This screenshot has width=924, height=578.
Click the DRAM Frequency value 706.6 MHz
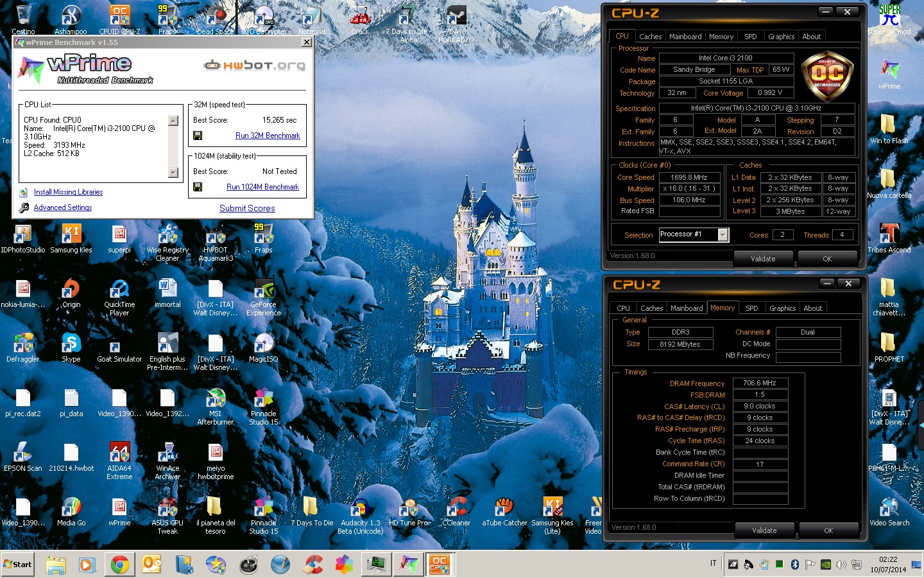point(760,383)
